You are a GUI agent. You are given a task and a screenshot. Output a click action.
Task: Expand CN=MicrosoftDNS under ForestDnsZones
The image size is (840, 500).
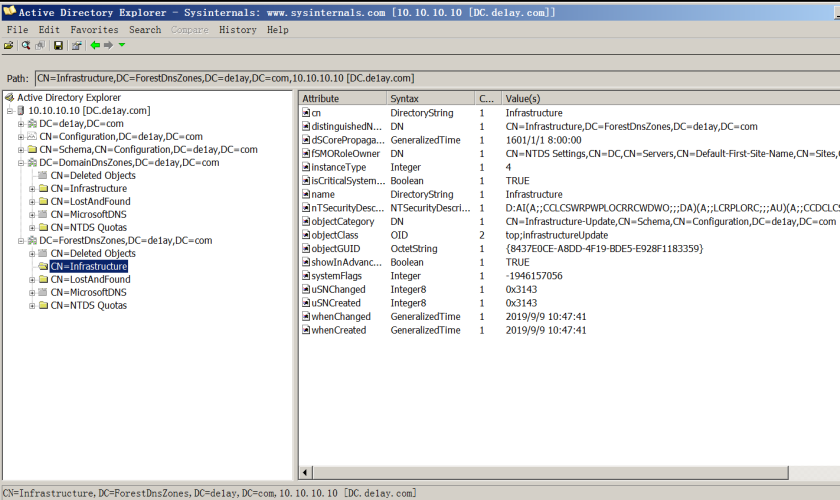32,293
